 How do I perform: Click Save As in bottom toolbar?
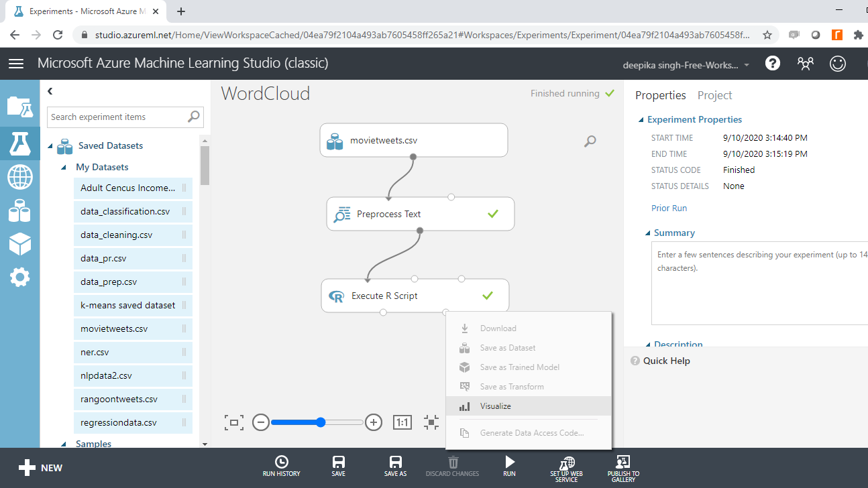tap(396, 467)
